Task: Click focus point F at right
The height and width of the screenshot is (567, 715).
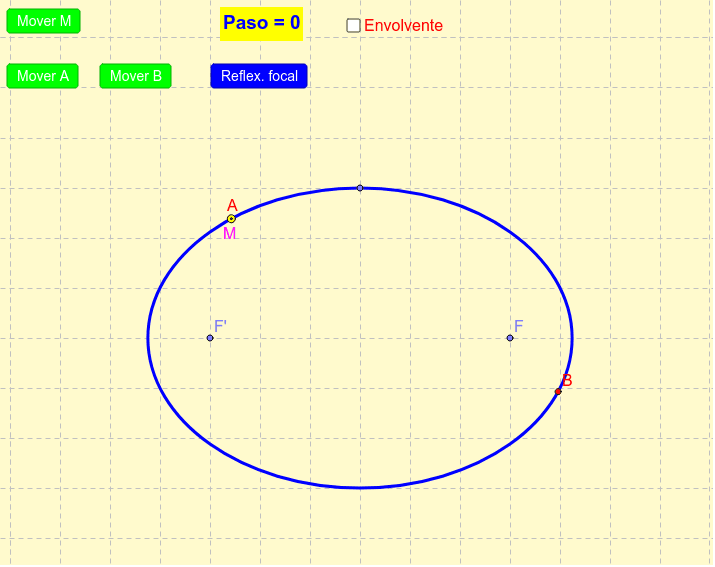Action: pos(510,338)
